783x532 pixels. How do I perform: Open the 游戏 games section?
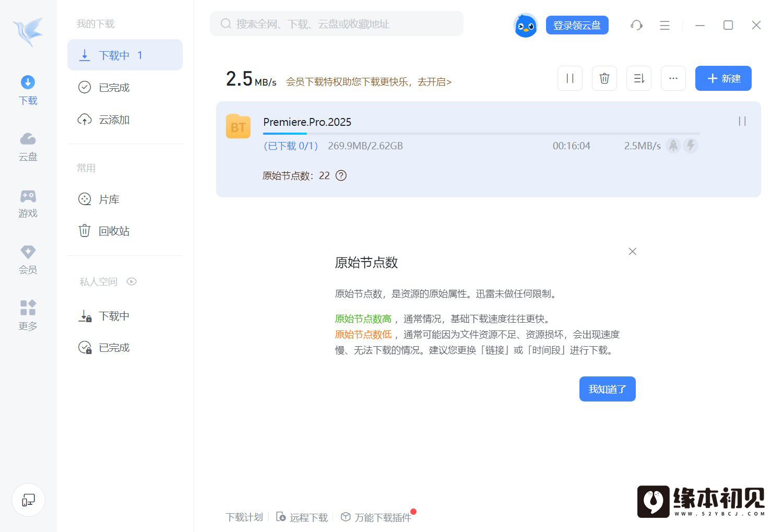[28, 204]
